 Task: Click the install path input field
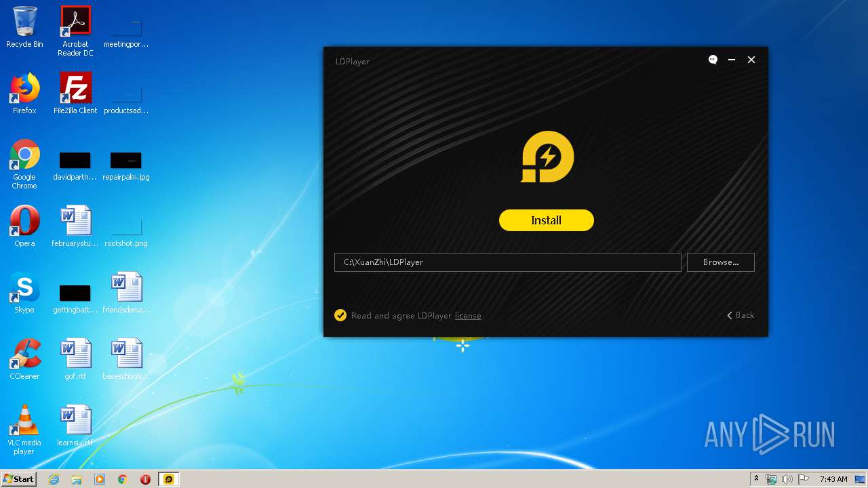pyautogui.click(x=507, y=262)
